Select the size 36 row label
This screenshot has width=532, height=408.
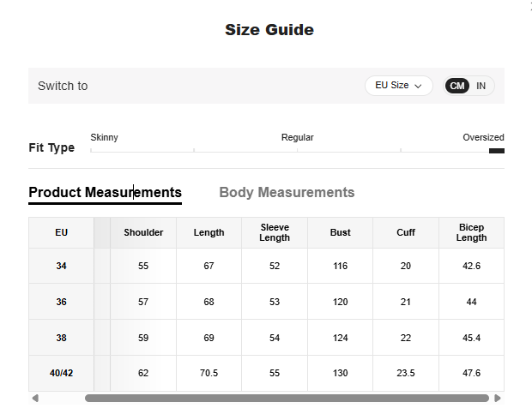tap(61, 302)
